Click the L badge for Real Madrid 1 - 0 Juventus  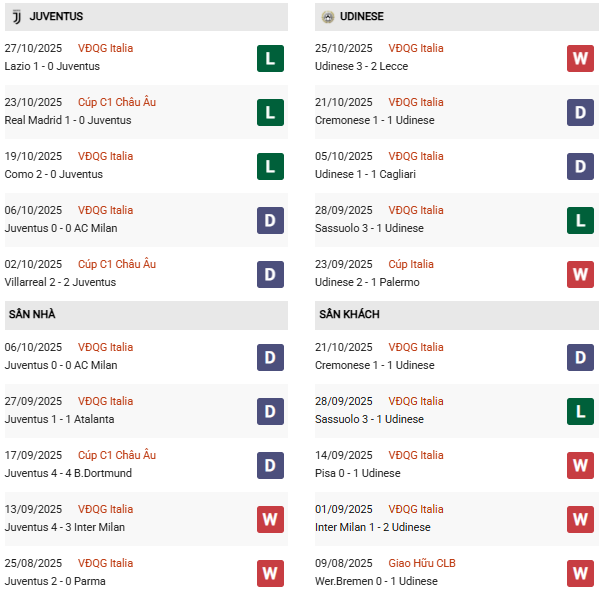coord(270,112)
